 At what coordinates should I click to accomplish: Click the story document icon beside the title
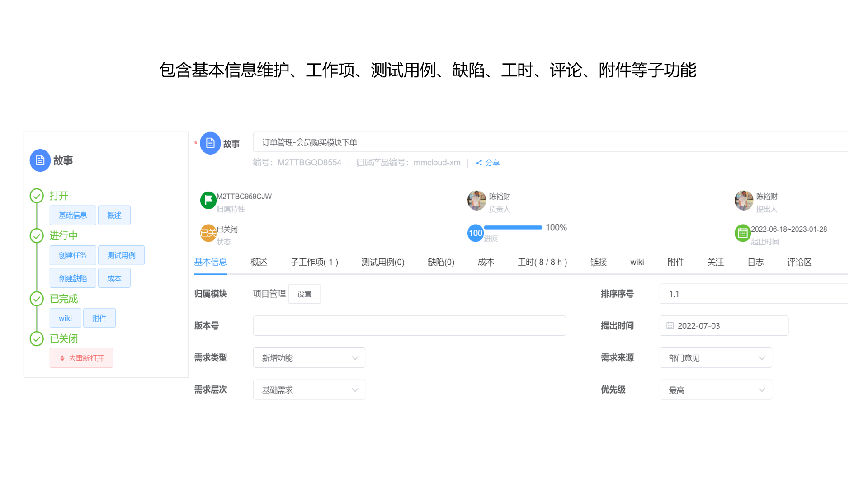210,143
